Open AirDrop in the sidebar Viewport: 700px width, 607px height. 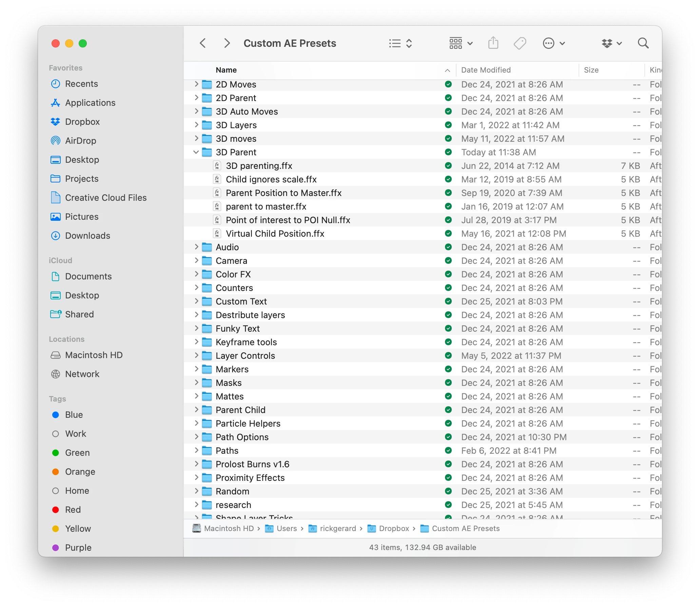[x=80, y=141]
